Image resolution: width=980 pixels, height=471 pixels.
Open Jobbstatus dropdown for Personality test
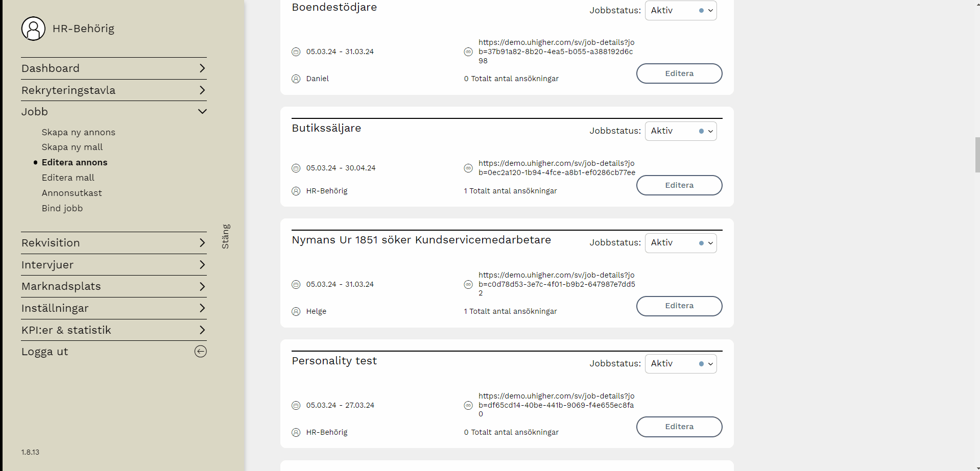(680, 364)
